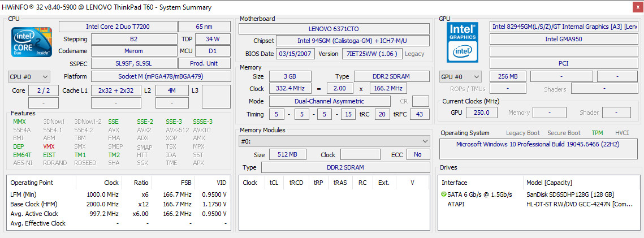Open the CPU #0 selector dropdown
This screenshot has height=238, width=644.
pos(29,77)
